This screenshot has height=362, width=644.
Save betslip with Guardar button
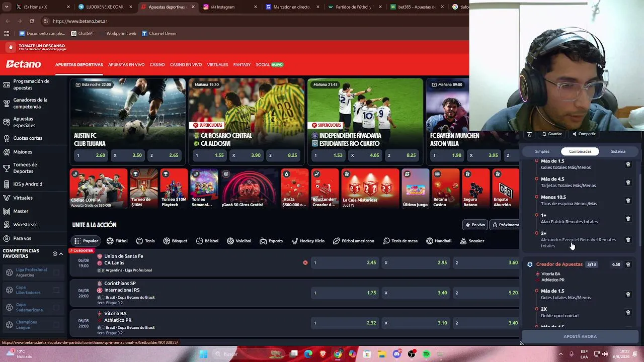click(x=552, y=134)
